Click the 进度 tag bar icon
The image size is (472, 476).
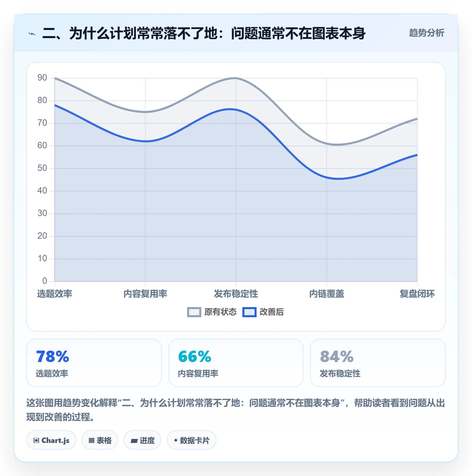134,441
